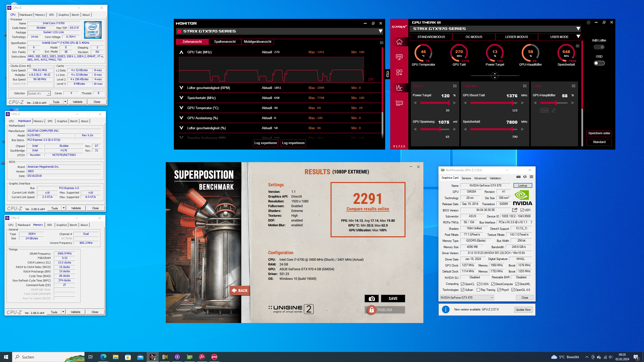644x362 pixels.
Task: Toggle the gauges collapse arrow in GPU Tweak
Action: click(x=495, y=75)
